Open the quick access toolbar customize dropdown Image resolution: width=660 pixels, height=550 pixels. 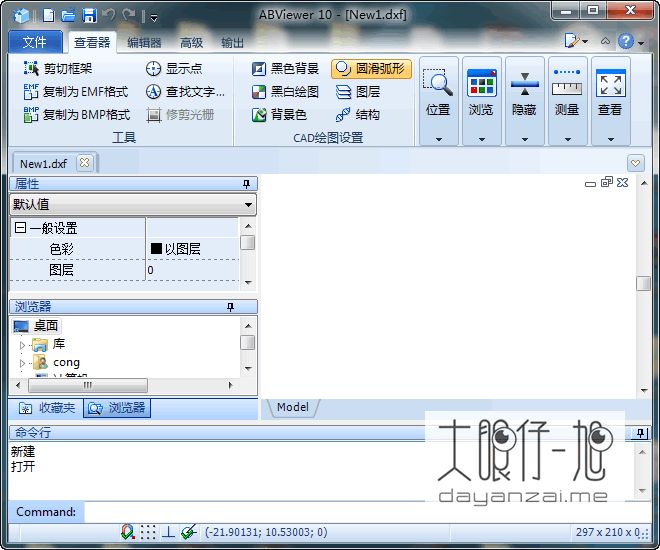pyautogui.click(x=154, y=18)
